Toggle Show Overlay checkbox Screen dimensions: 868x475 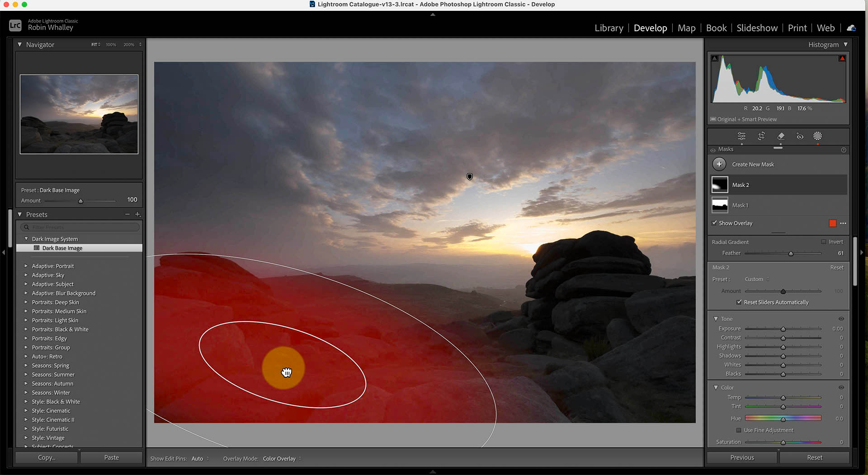714,223
